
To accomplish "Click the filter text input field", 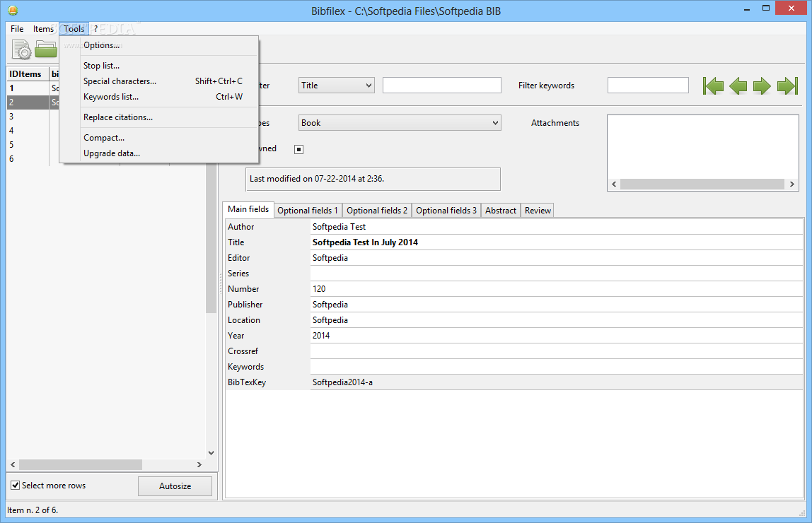I will click(442, 86).
